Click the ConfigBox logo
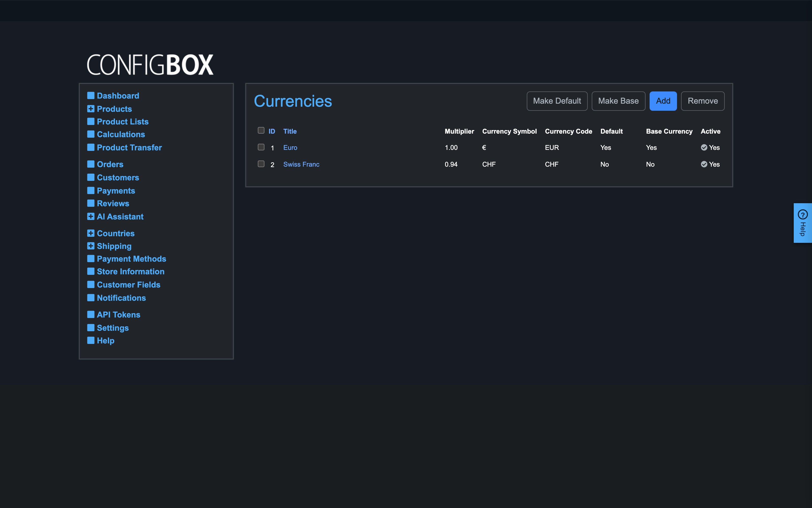This screenshot has width=812, height=508. coord(150,65)
